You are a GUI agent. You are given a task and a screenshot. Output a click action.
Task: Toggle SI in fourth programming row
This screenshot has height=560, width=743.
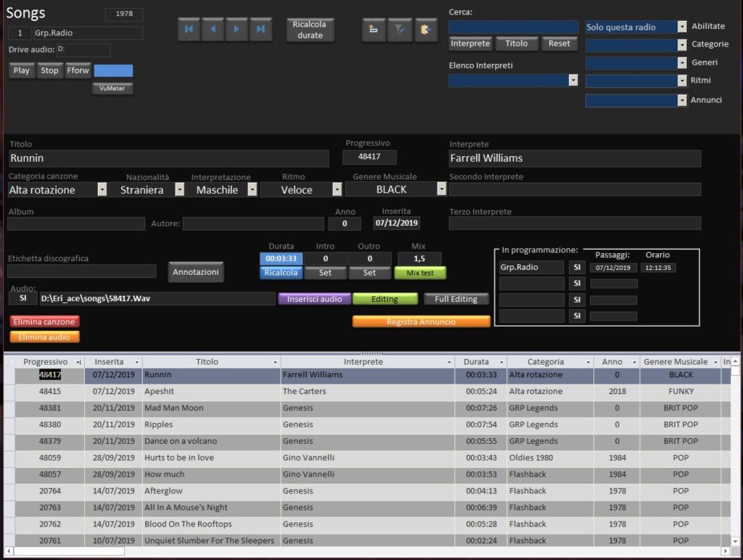coord(577,316)
